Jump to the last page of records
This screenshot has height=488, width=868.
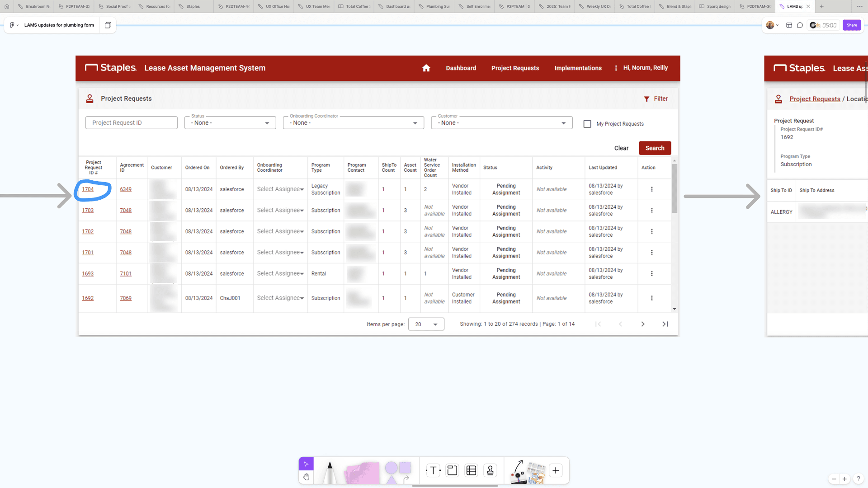[665, 324]
